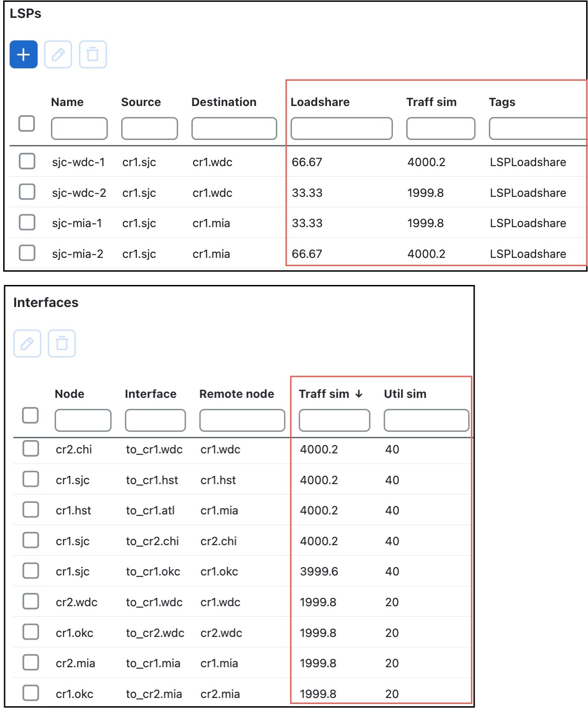Click the Name filter input field
The image size is (588, 709).
coord(78,128)
